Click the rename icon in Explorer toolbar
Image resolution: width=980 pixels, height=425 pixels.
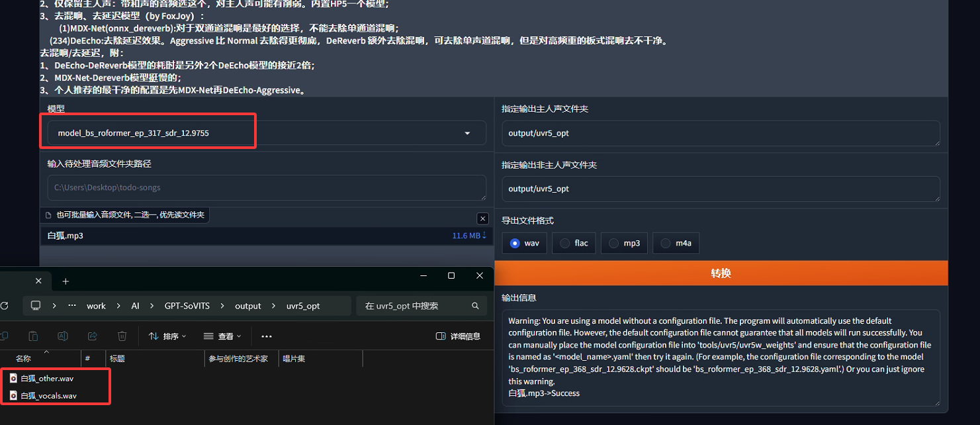pos(63,336)
